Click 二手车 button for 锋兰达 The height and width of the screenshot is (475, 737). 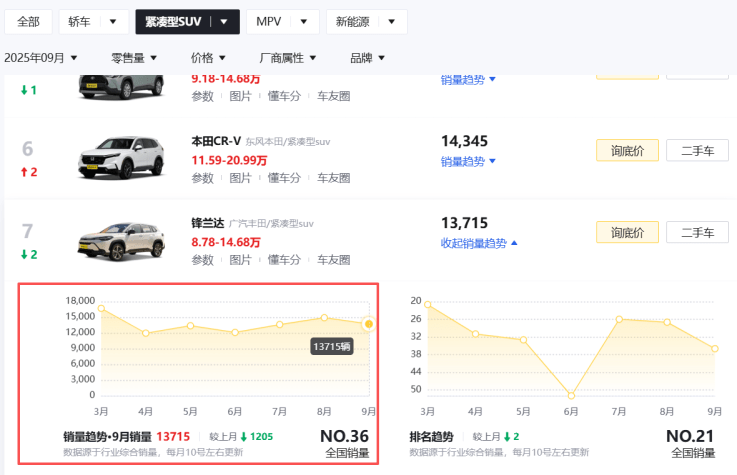click(x=698, y=232)
